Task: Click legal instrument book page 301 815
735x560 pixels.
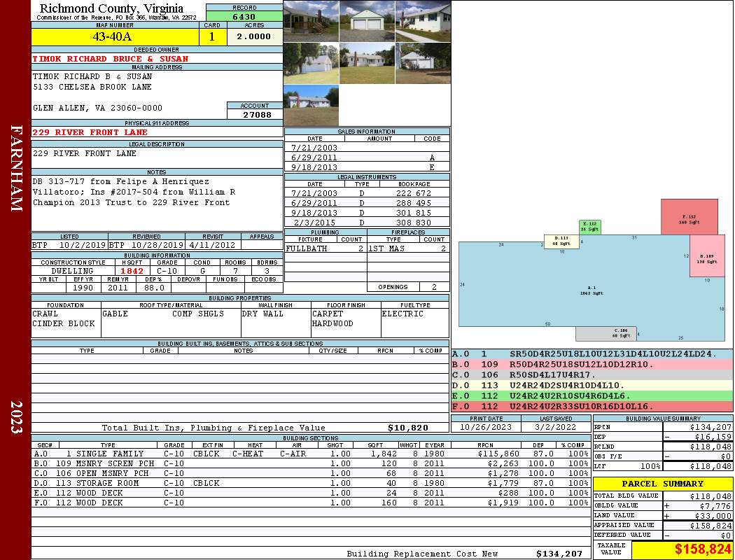Action: pyautogui.click(x=414, y=212)
